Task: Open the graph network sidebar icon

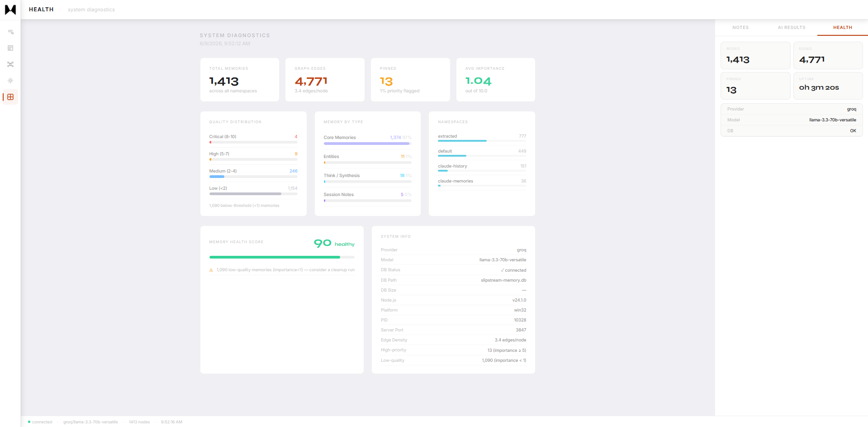Action: 10,64
